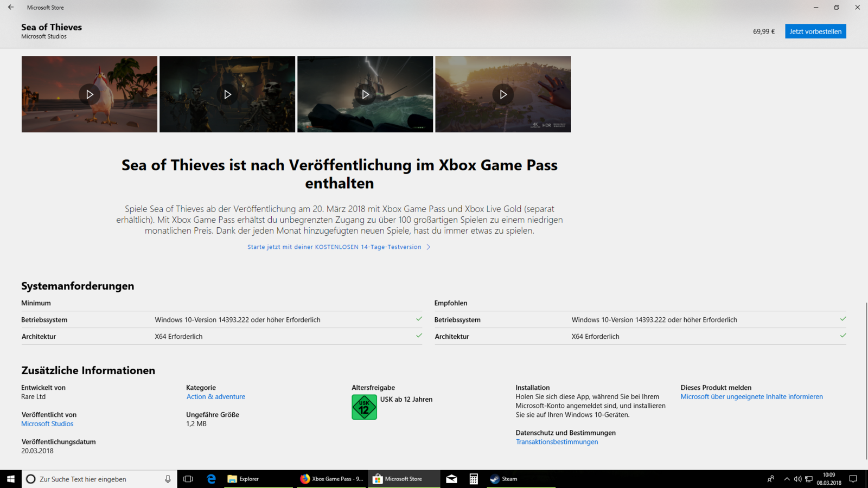Play the stormy ship trailer video
The width and height of the screenshot is (868, 488).
coord(365,94)
